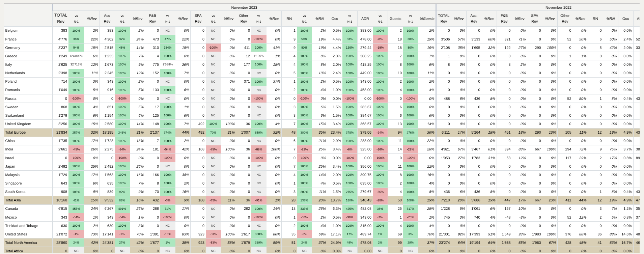
Task: Select the Total Europe row label
Action: click(x=16, y=133)
